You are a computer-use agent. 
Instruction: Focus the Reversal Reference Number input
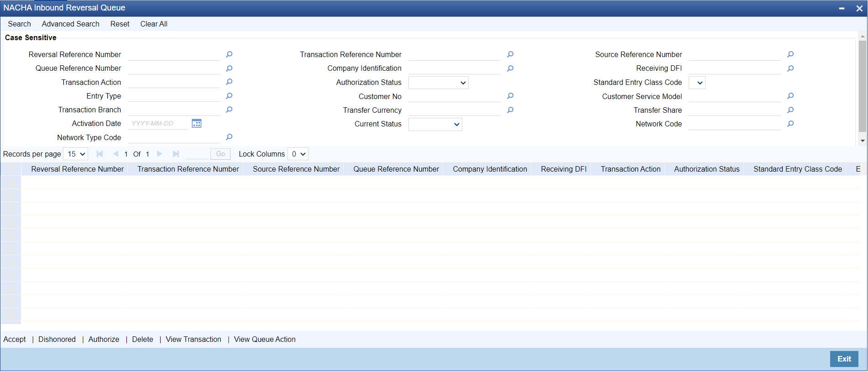click(x=174, y=55)
